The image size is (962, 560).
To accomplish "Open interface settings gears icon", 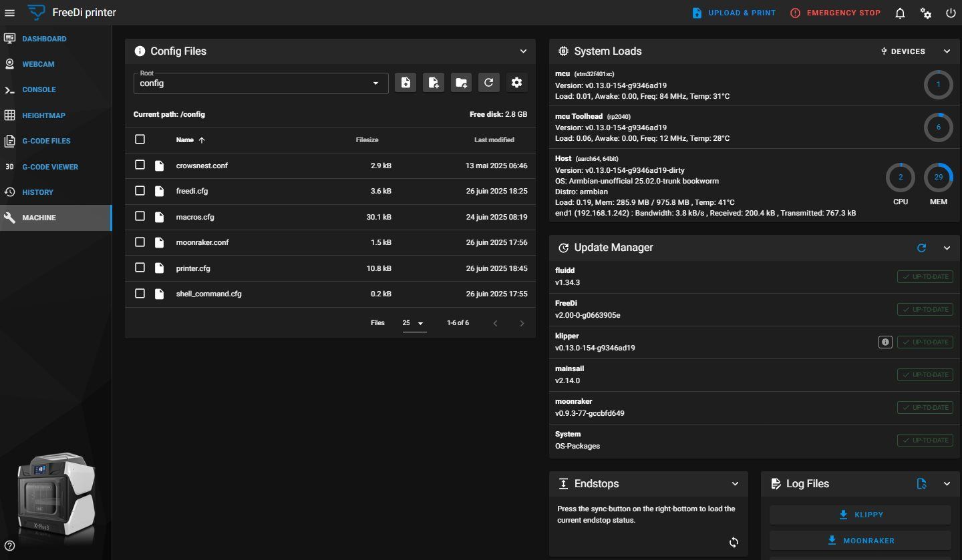I will pos(926,13).
